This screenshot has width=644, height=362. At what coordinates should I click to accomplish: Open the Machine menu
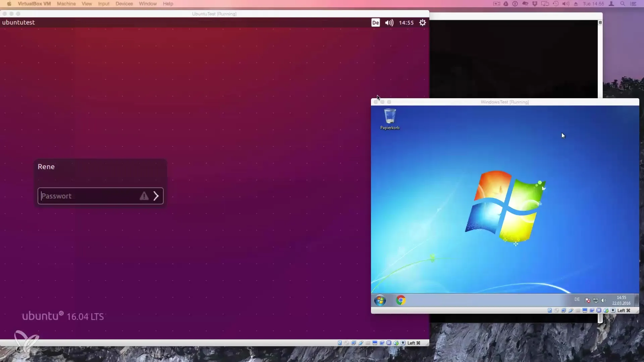click(66, 4)
